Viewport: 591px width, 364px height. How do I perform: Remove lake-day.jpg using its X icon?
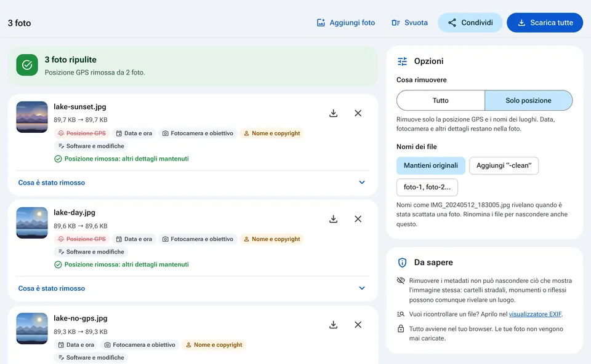(358, 219)
